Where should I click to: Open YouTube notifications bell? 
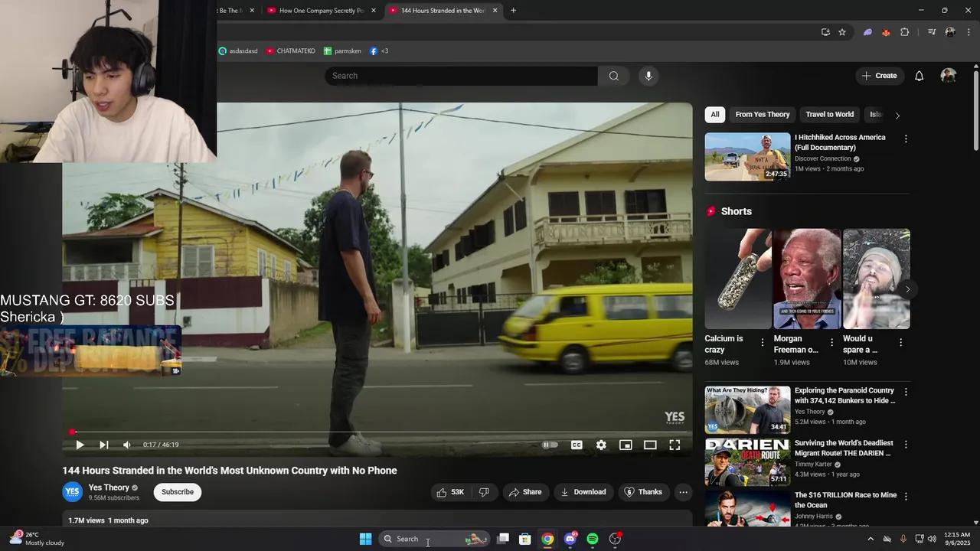click(920, 76)
